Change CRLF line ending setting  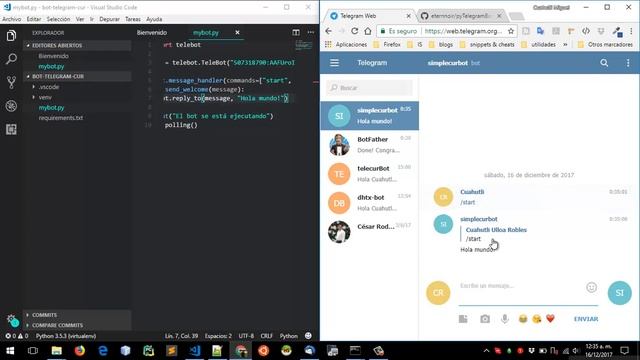(x=266, y=336)
